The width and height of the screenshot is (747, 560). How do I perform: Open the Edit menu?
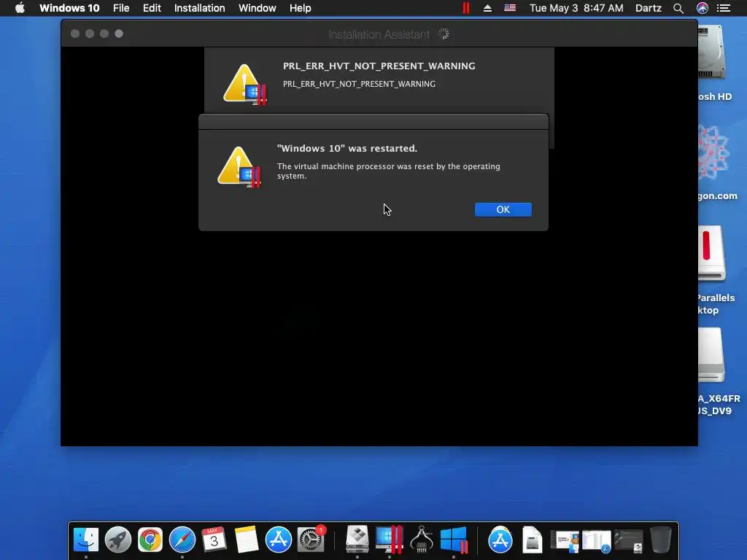152,8
